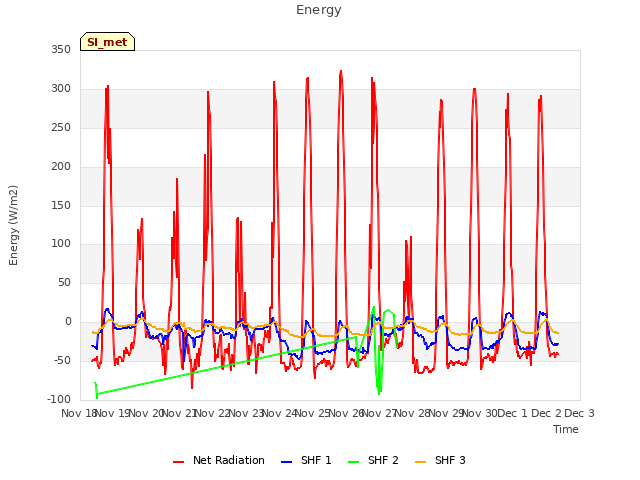This screenshot has height=480, width=640.
Task: Click the 350 y-axis tick label
Action: coord(61,50)
